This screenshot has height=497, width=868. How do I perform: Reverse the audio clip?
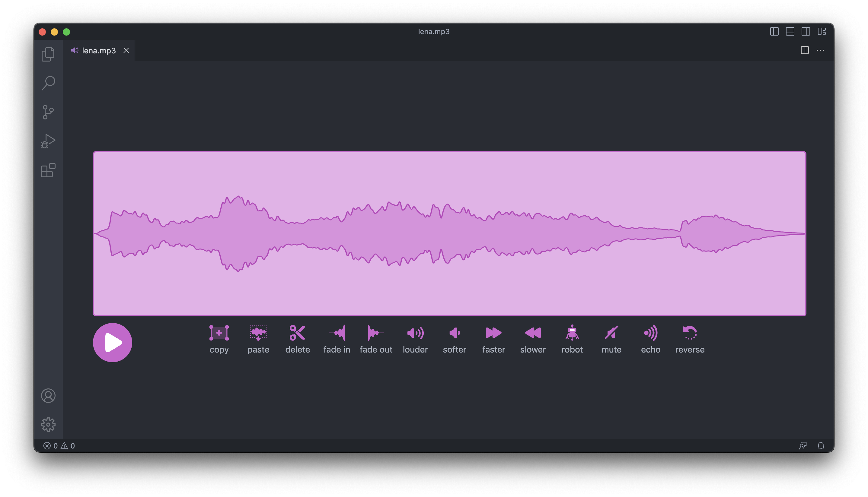point(690,333)
